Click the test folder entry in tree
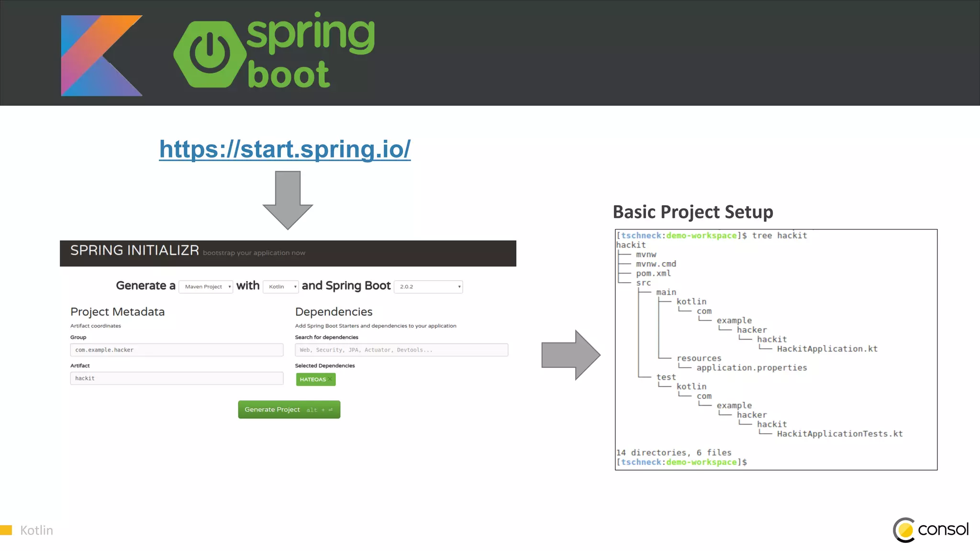The height and width of the screenshot is (551, 980). click(x=666, y=377)
